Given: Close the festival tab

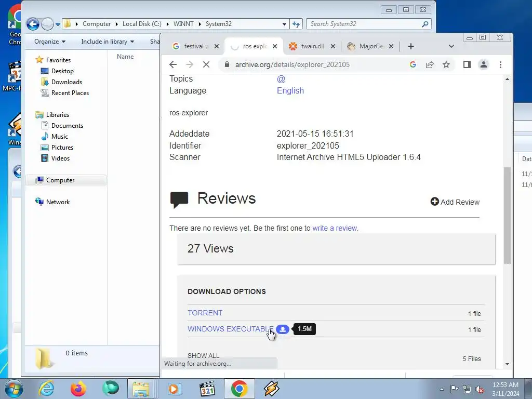Looking at the screenshot, I should coord(217,46).
